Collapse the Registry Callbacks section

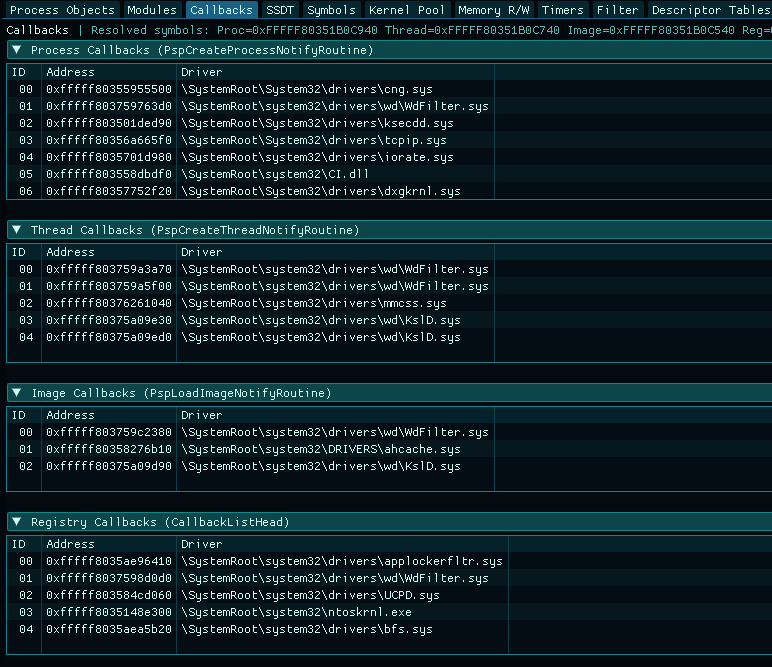click(17, 522)
